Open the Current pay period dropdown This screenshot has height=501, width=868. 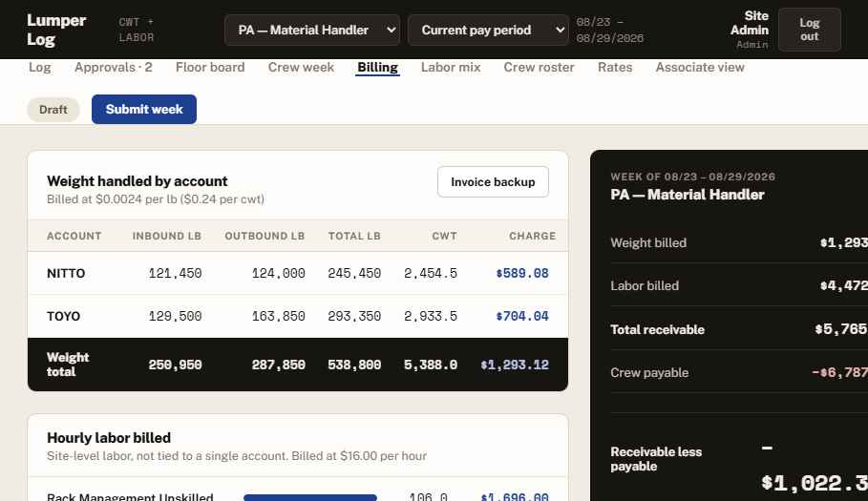pyautogui.click(x=488, y=30)
